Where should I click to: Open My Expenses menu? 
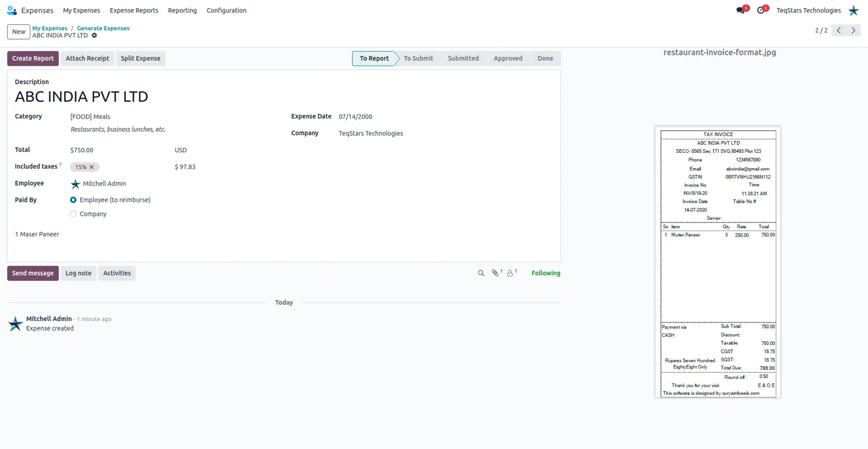click(81, 10)
